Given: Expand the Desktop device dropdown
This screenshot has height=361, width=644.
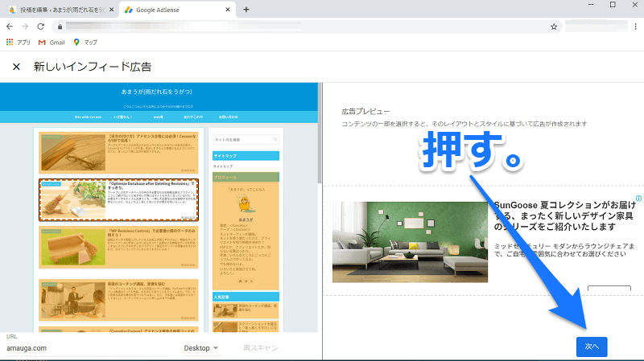Looking at the screenshot, I should click(201, 348).
